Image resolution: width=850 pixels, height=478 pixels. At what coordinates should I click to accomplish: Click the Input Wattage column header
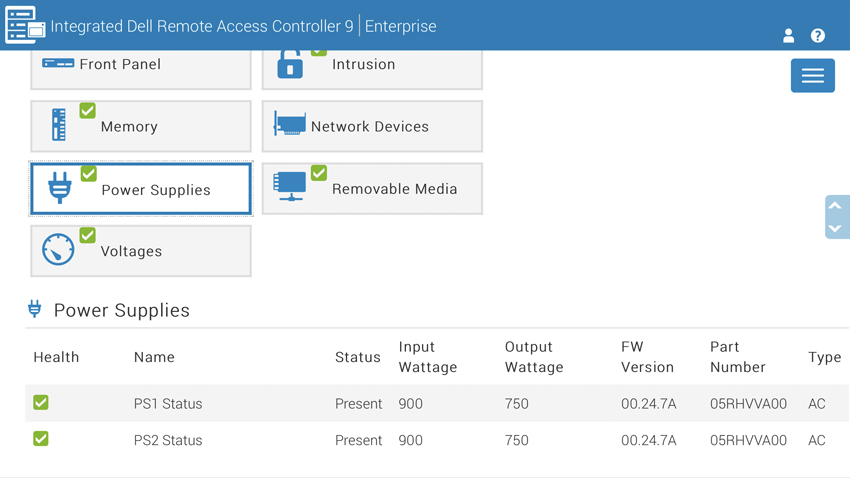(427, 357)
